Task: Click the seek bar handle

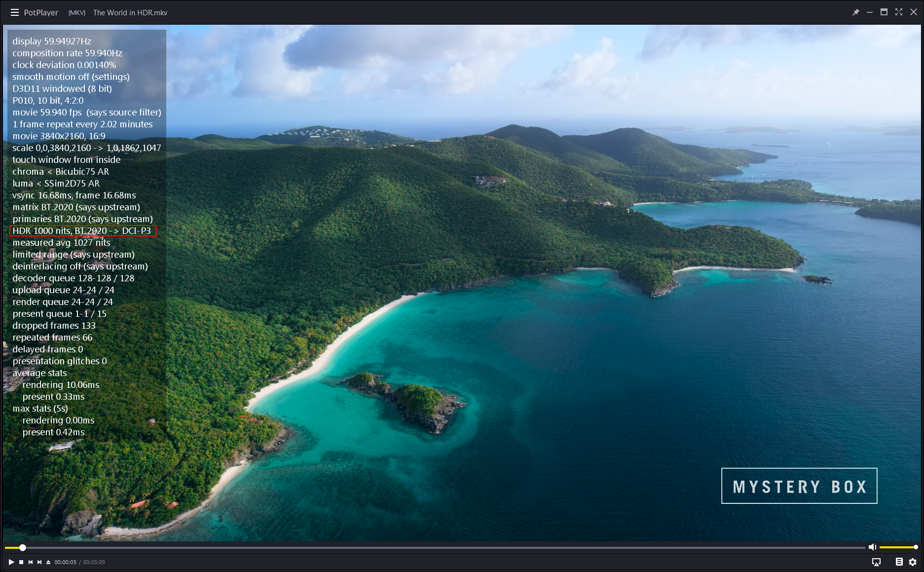Action: [x=23, y=547]
